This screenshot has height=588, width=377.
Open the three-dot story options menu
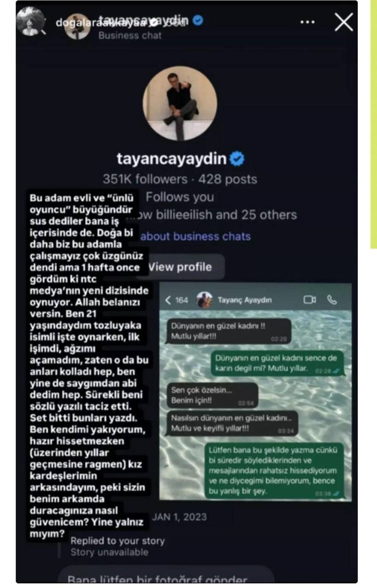308,22
